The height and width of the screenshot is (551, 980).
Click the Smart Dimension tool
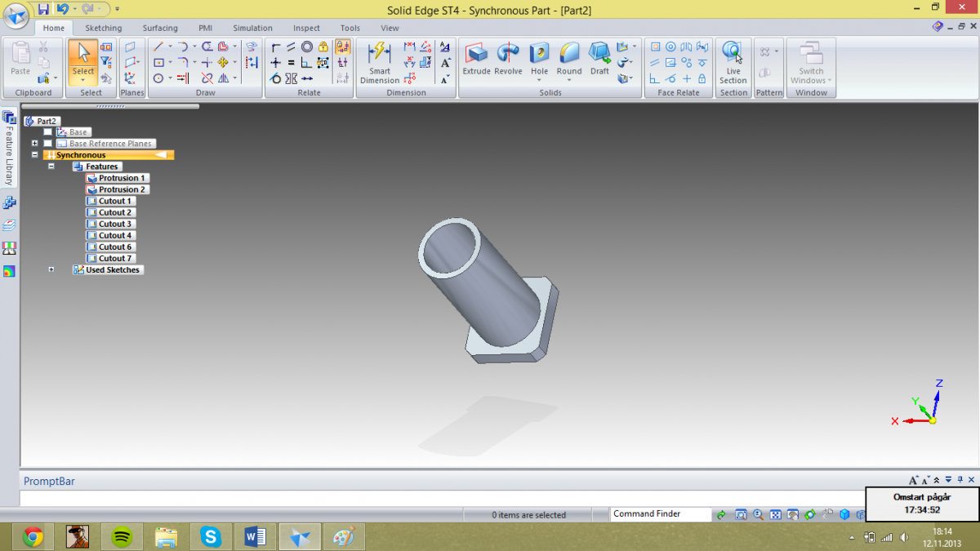click(x=380, y=63)
